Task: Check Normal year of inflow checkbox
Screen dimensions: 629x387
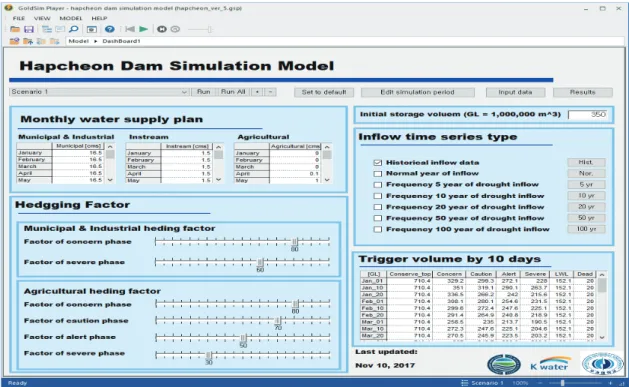Action: coord(377,174)
